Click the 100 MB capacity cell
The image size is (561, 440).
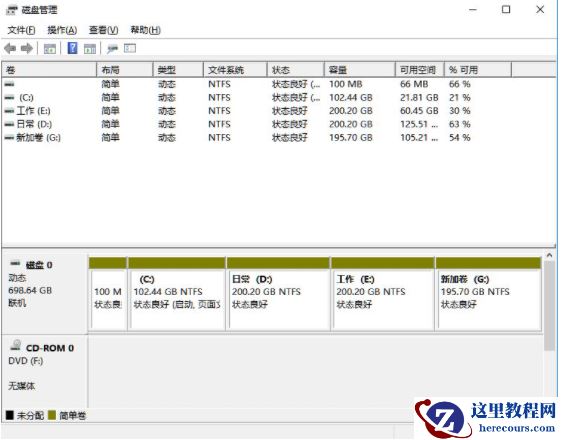[346, 84]
